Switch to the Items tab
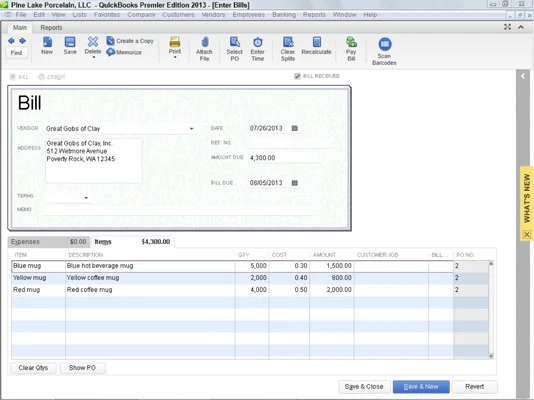This screenshot has height=400, width=534. [x=132, y=242]
